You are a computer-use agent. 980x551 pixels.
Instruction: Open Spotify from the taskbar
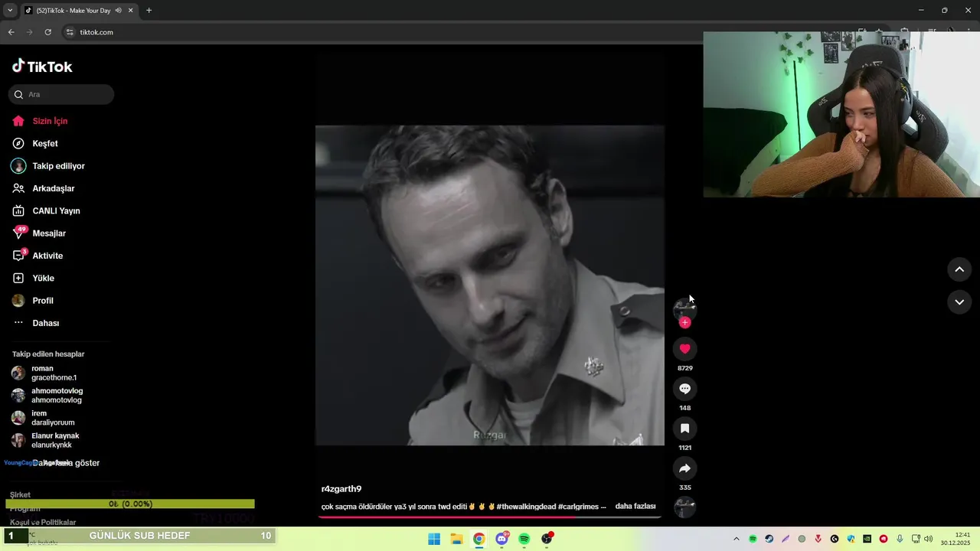(524, 539)
